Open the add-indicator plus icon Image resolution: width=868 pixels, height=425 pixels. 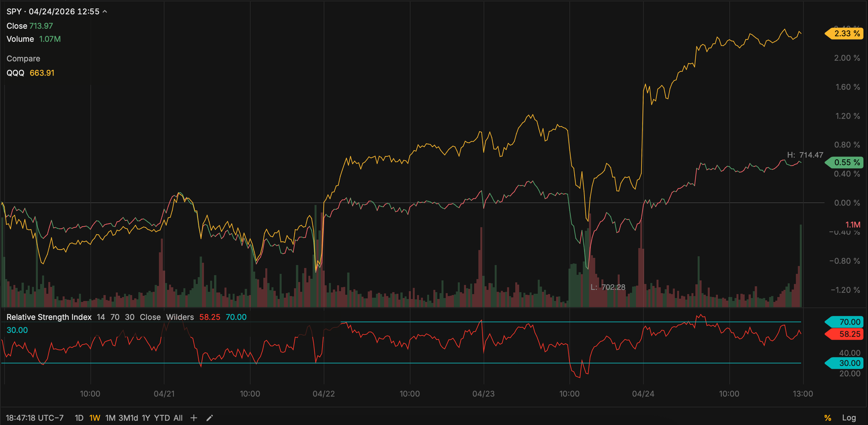point(193,418)
